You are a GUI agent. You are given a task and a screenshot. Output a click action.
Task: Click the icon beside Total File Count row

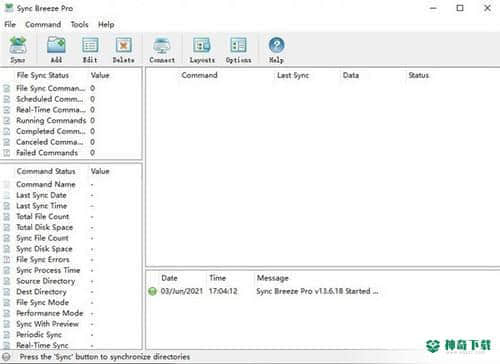[7, 217]
